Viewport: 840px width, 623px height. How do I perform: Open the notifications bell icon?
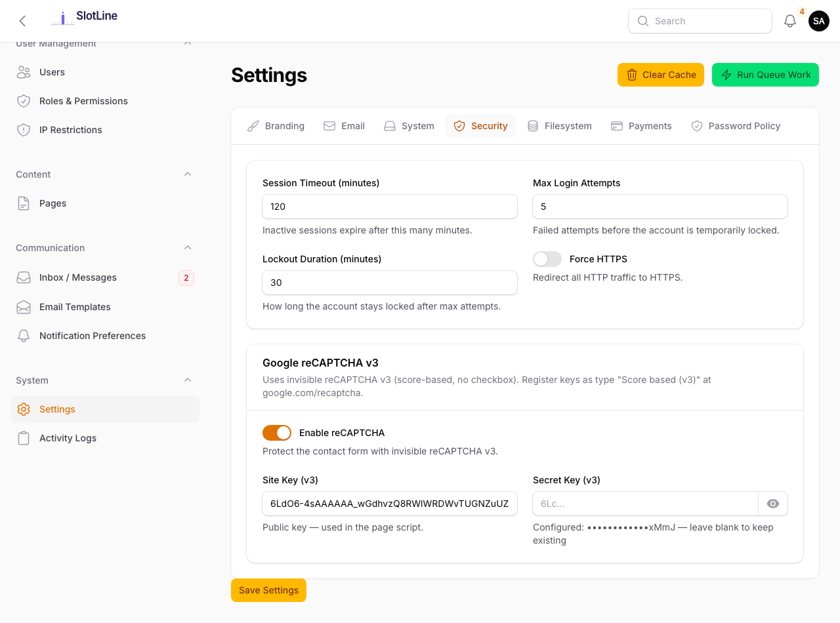(790, 21)
